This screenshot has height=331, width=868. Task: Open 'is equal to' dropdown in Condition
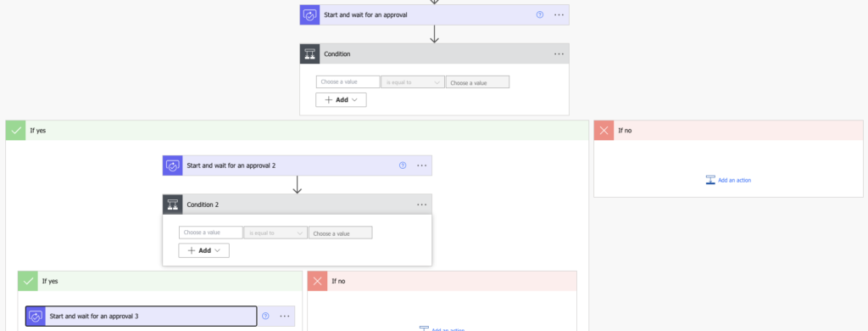[413, 82]
